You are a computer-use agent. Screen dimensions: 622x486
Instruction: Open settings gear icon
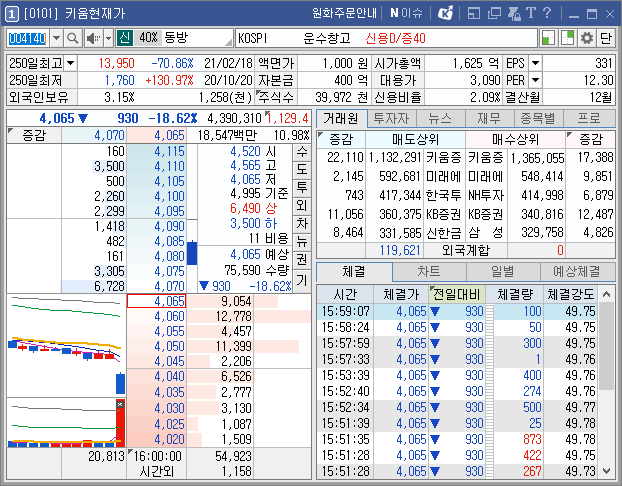point(587,38)
